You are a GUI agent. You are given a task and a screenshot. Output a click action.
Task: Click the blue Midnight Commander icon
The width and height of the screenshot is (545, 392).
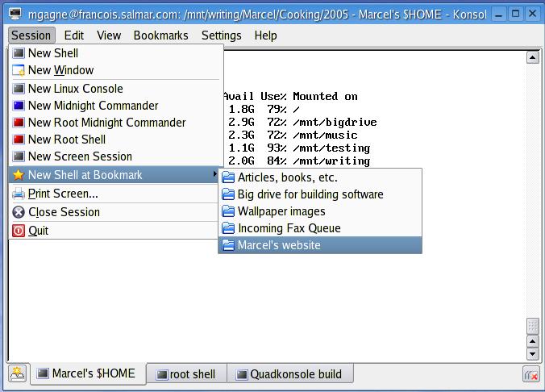[x=19, y=106]
